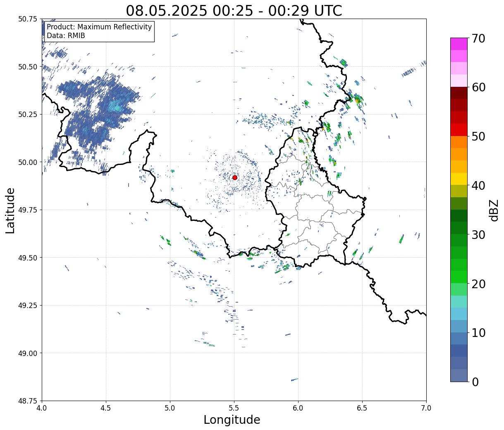Click the dBZ colorbar label
Viewport: 504px width, 430px height.
(x=494, y=210)
